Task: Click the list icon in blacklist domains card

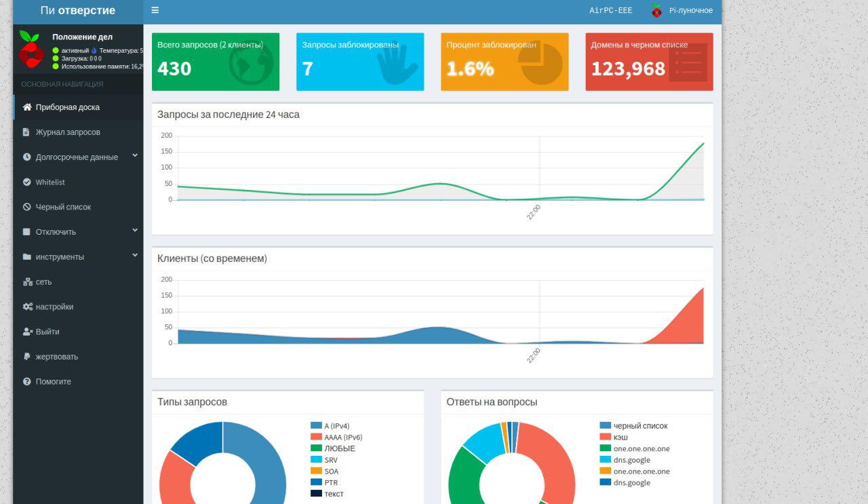Action: pos(688,62)
